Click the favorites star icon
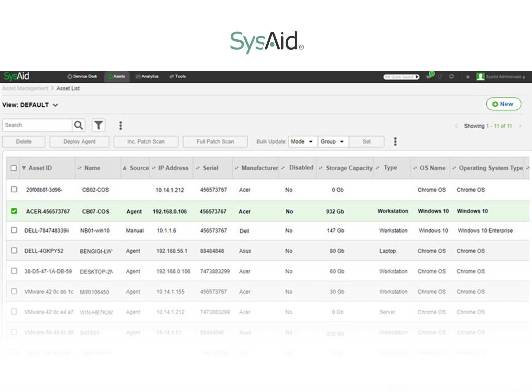 pyautogui.click(x=468, y=77)
